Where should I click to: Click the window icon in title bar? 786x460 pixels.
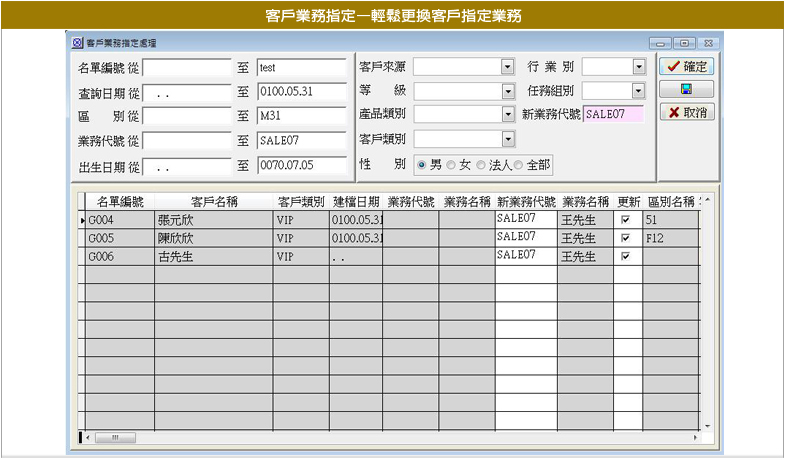point(78,43)
